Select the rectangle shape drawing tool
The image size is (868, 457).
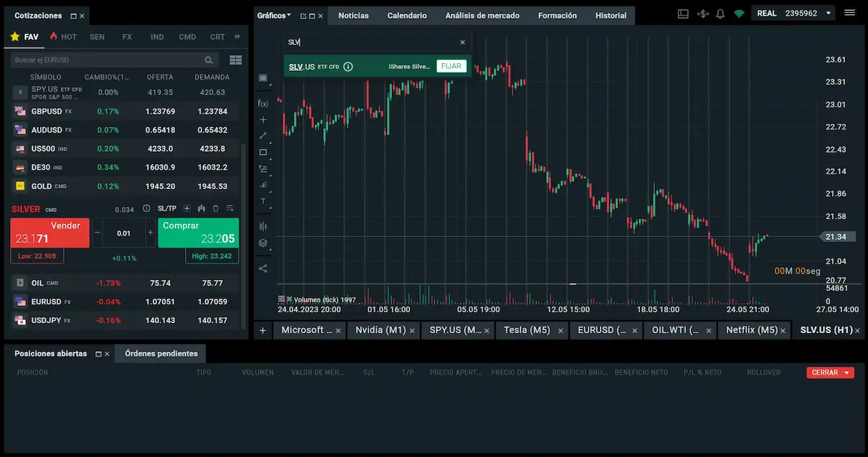[263, 153]
